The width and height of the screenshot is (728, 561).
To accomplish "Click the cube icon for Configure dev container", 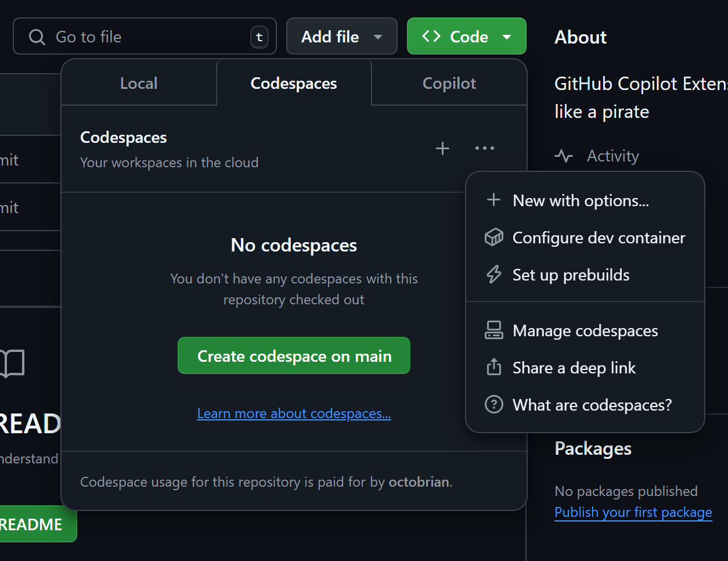I will click(x=493, y=238).
